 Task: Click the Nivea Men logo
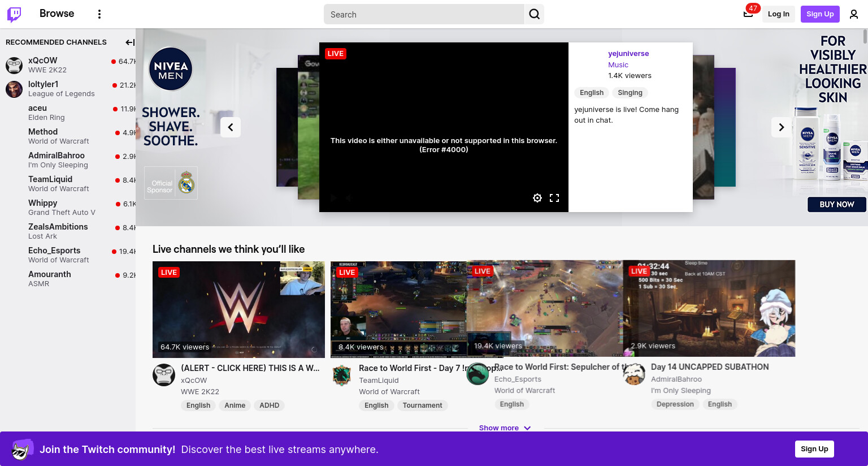(x=171, y=69)
